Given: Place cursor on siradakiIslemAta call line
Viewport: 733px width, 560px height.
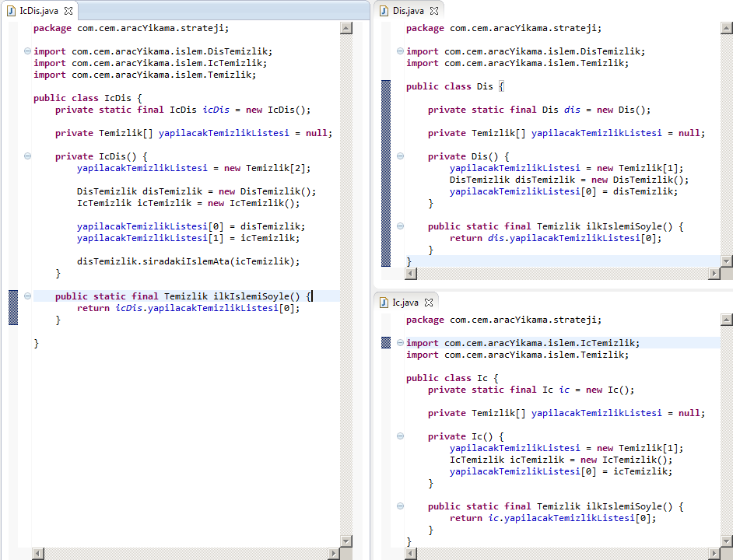Looking at the screenshot, I should tap(188, 261).
